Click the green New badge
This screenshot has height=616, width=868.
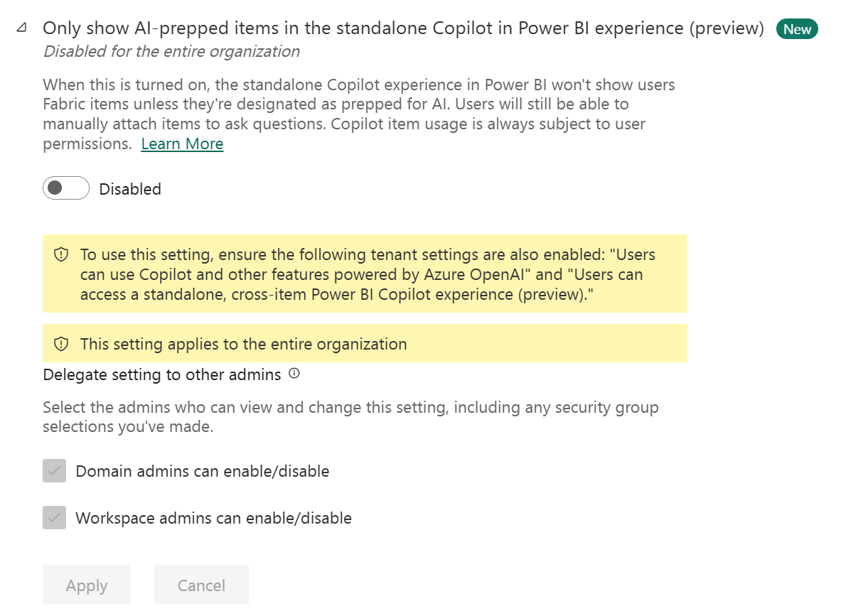point(797,29)
